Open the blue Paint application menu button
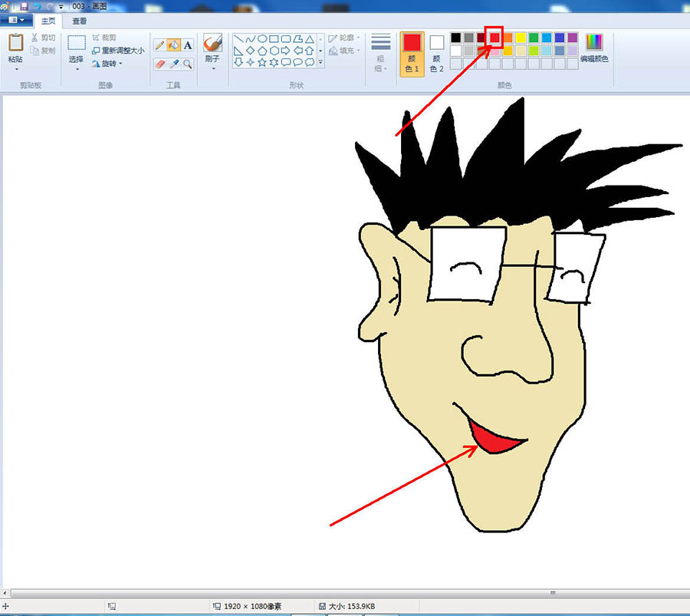 pyautogui.click(x=16, y=20)
